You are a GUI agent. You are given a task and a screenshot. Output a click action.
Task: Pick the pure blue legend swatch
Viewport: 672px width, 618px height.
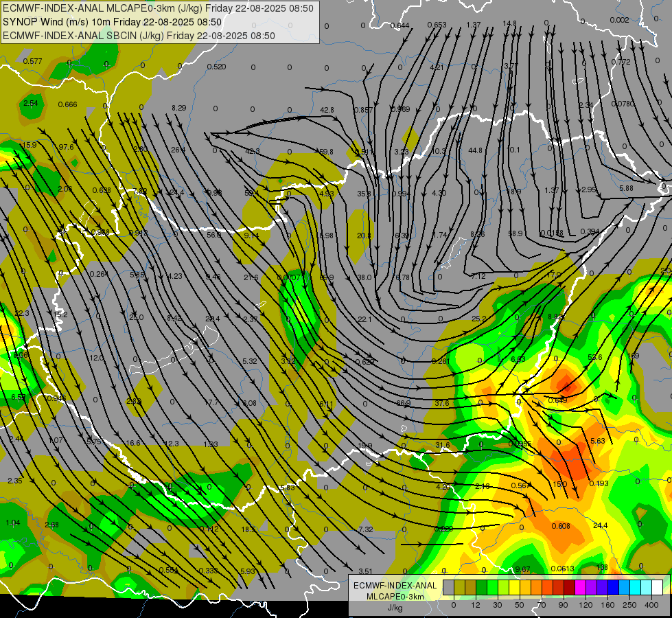click(613, 588)
